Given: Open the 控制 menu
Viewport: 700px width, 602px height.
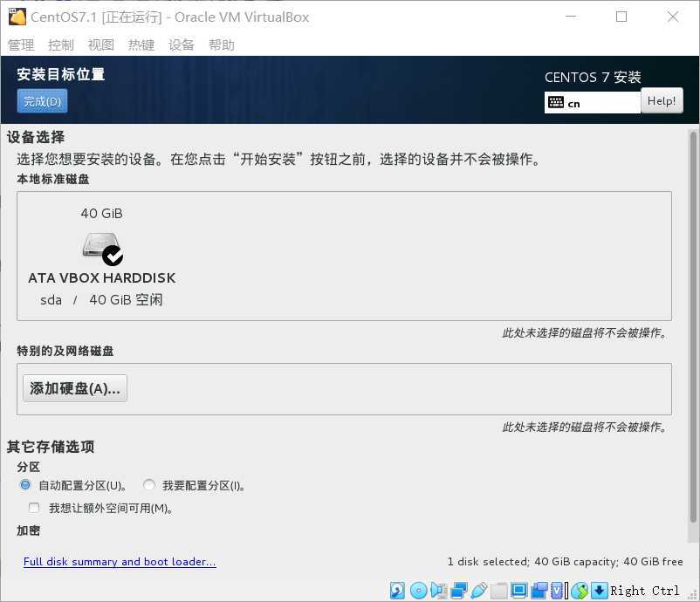Looking at the screenshot, I should pos(61,44).
